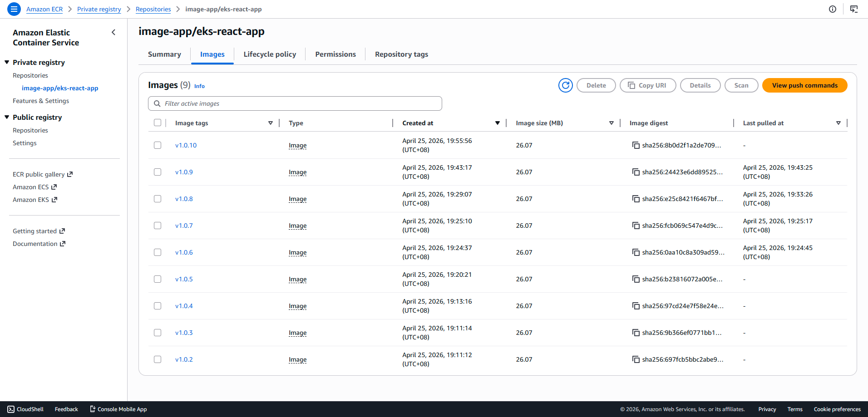Viewport: 868px width, 417px height.
Task: Refresh the images list
Action: (x=565, y=85)
